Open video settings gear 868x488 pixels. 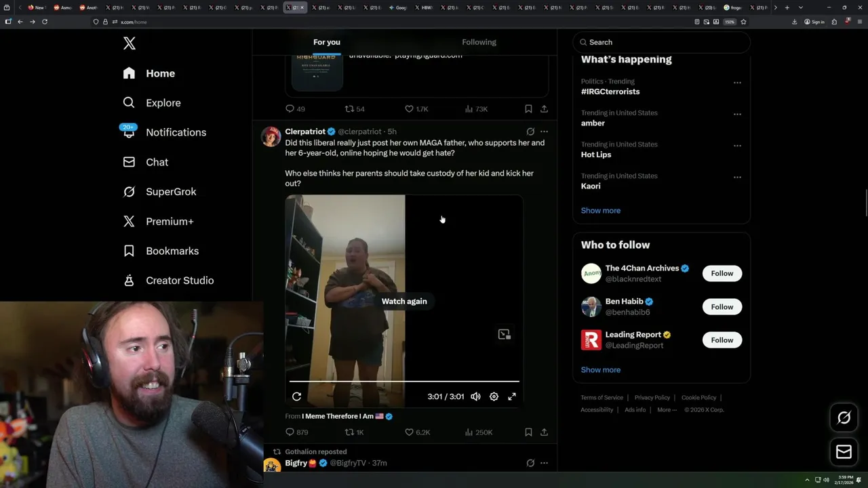tap(494, 396)
